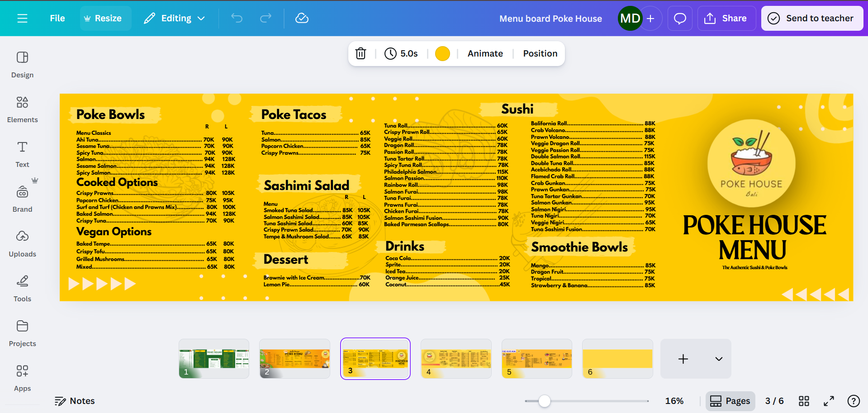Select the Vegan Options heading
This screenshot has width=868, height=413.
(x=114, y=232)
